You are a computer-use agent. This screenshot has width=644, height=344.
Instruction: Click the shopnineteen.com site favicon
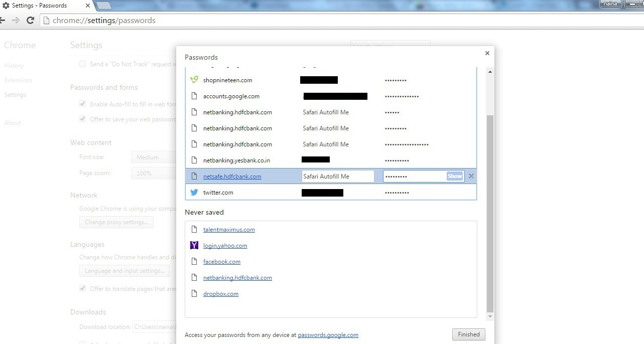(194, 80)
